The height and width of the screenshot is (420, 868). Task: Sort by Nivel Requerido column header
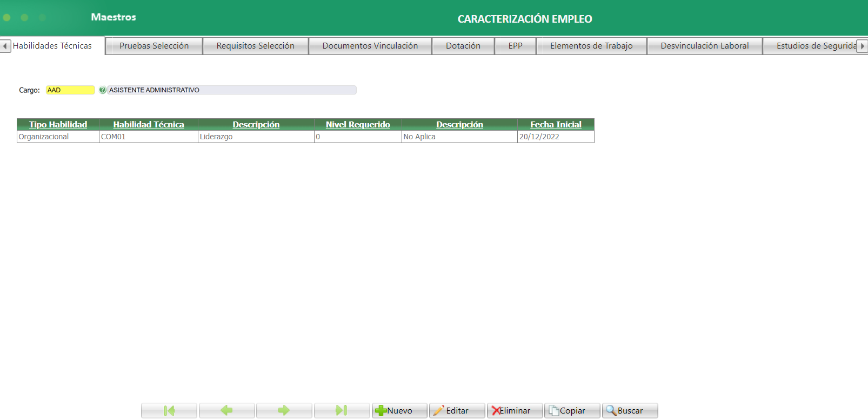tap(358, 125)
